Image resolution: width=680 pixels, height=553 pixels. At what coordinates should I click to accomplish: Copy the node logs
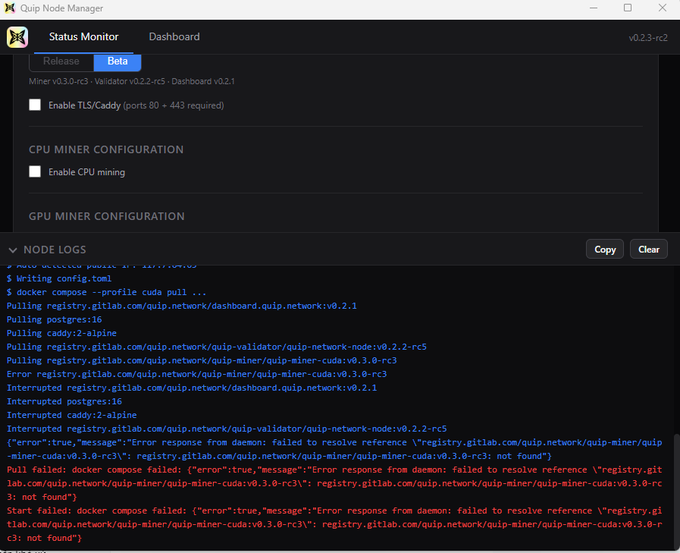[x=605, y=249]
